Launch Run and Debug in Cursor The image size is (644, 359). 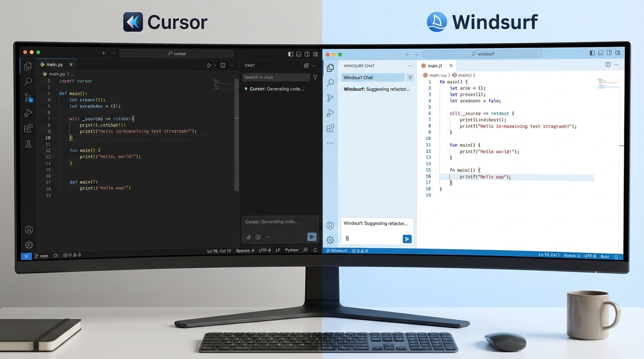point(28,113)
